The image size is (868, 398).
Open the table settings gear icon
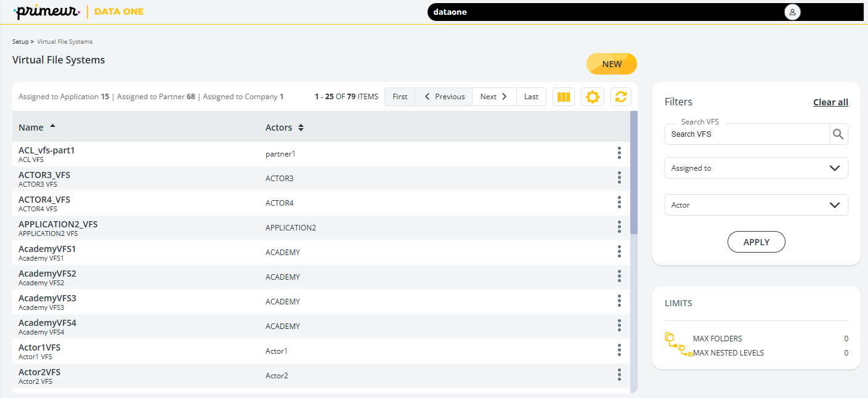pos(592,97)
